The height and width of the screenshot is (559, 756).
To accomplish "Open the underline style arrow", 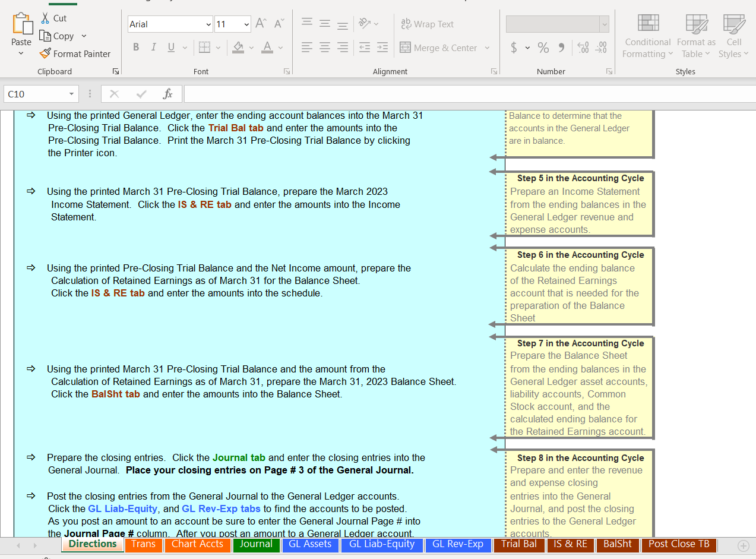I will [185, 48].
